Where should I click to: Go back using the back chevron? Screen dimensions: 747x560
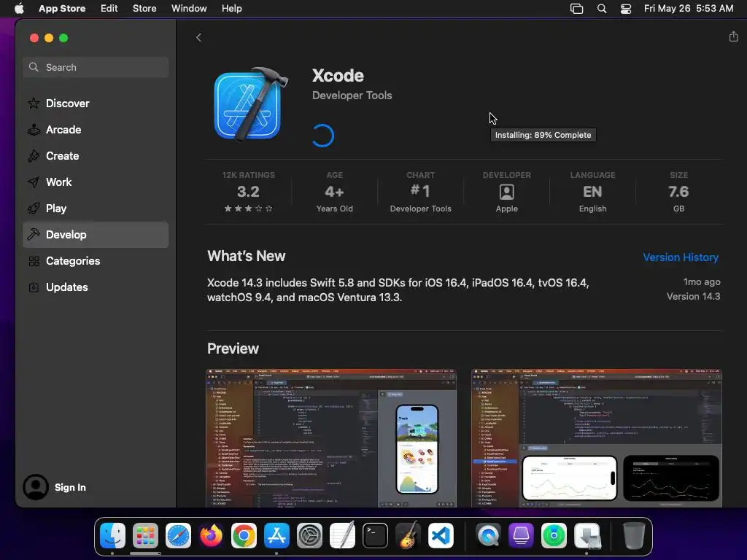[198, 38]
